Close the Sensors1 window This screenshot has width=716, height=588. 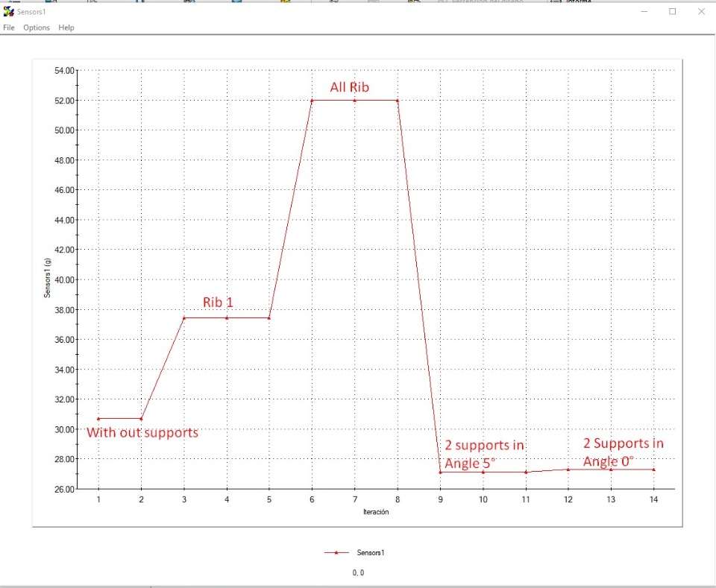click(x=701, y=11)
